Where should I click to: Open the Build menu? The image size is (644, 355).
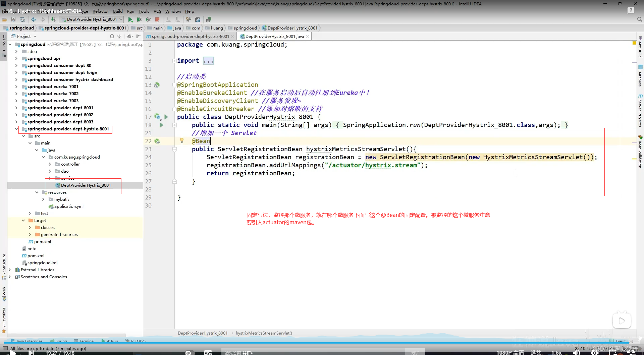point(118,11)
